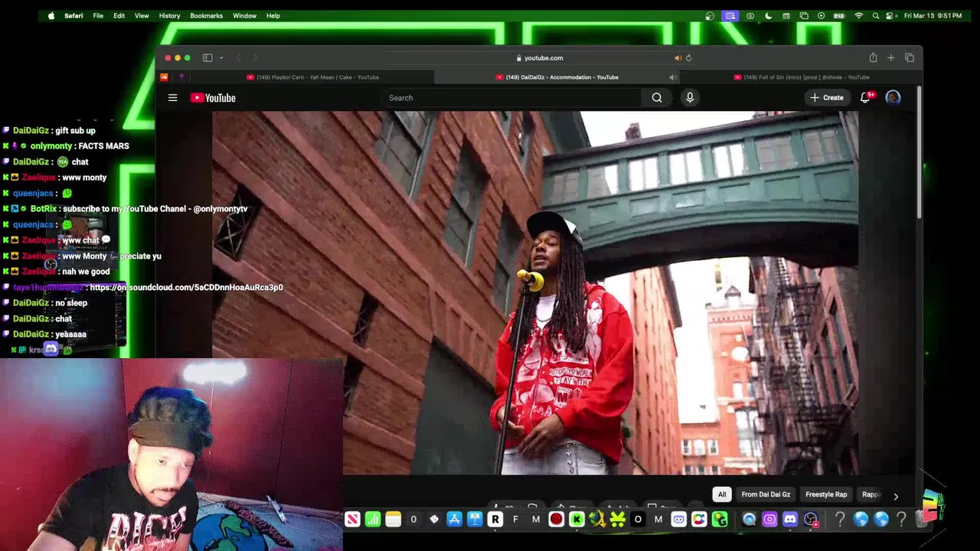This screenshot has width=980, height=551.
Task: Open the pinned purple Twitch tab
Action: coord(181,77)
